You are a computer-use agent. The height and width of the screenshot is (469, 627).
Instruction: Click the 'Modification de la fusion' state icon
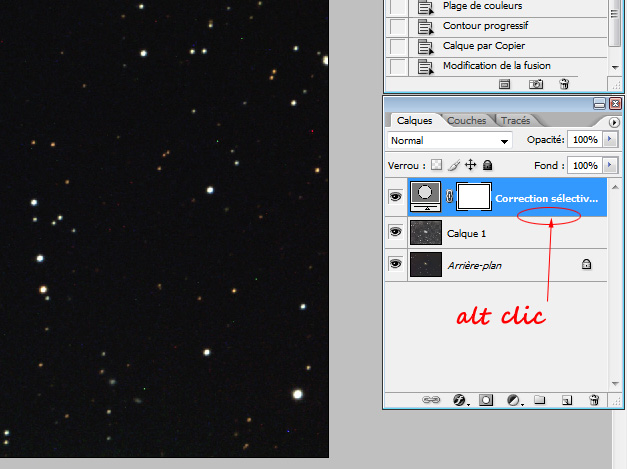click(425, 66)
